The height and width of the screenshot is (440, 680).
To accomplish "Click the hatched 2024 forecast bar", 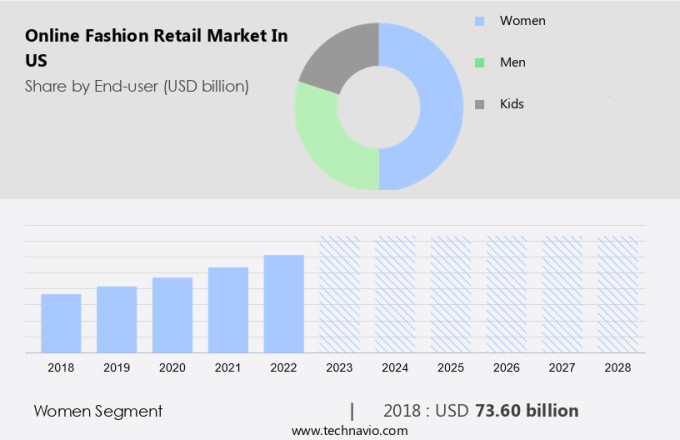I will 395,294.
